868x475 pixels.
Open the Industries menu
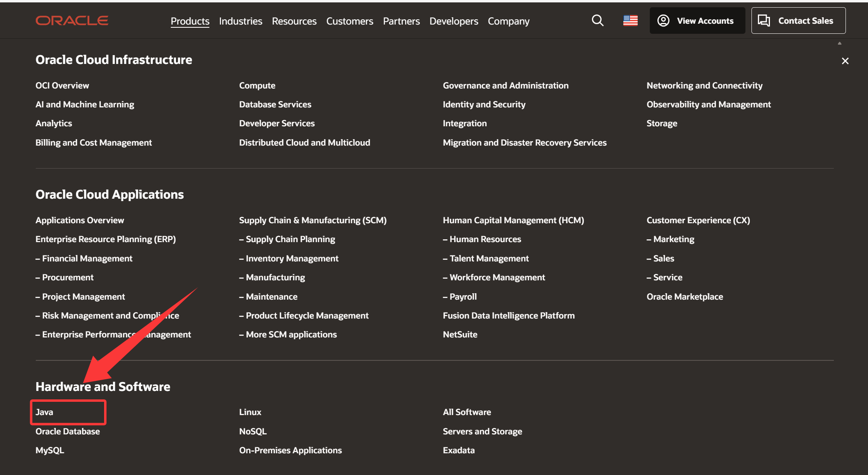240,21
